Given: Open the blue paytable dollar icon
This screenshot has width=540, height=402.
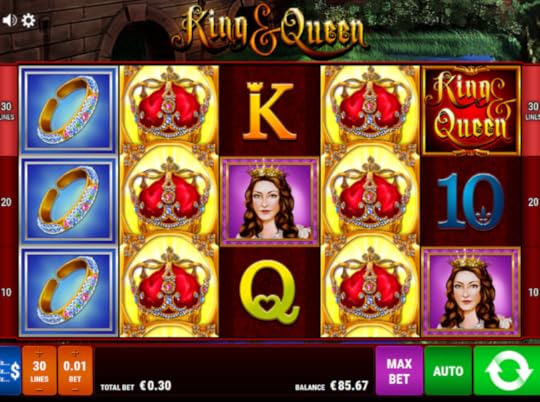Looking at the screenshot, I should point(10,371).
